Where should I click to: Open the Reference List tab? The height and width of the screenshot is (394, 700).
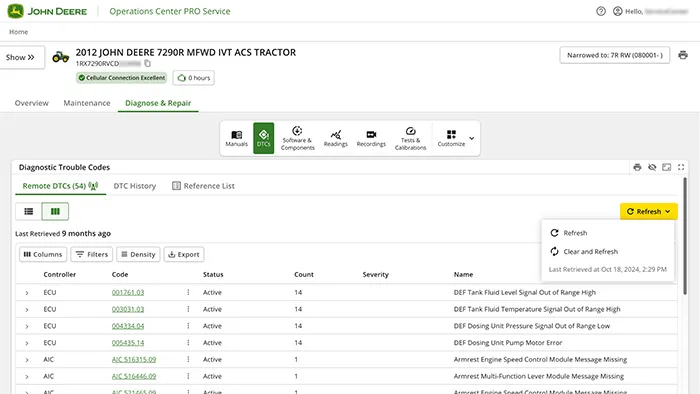click(203, 186)
